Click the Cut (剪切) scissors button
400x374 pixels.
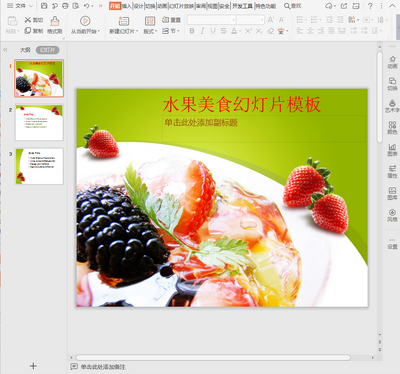pyautogui.click(x=34, y=20)
